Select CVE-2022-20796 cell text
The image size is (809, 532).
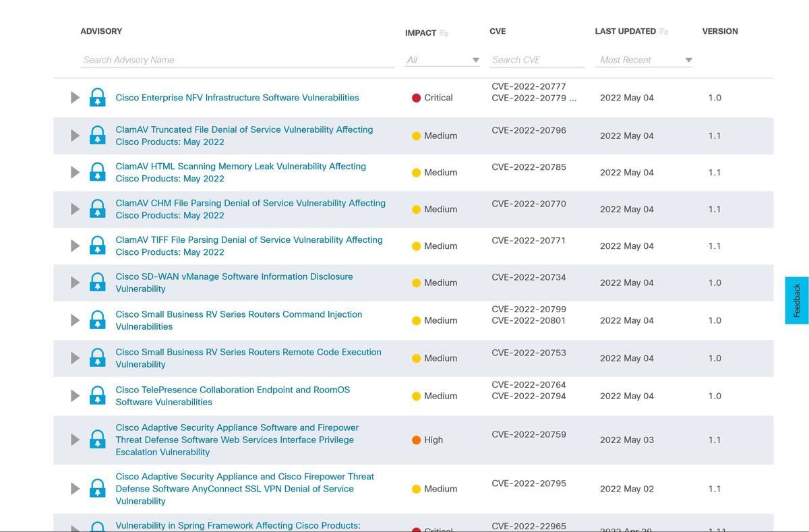pyautogui.click(x=529, y=130)
